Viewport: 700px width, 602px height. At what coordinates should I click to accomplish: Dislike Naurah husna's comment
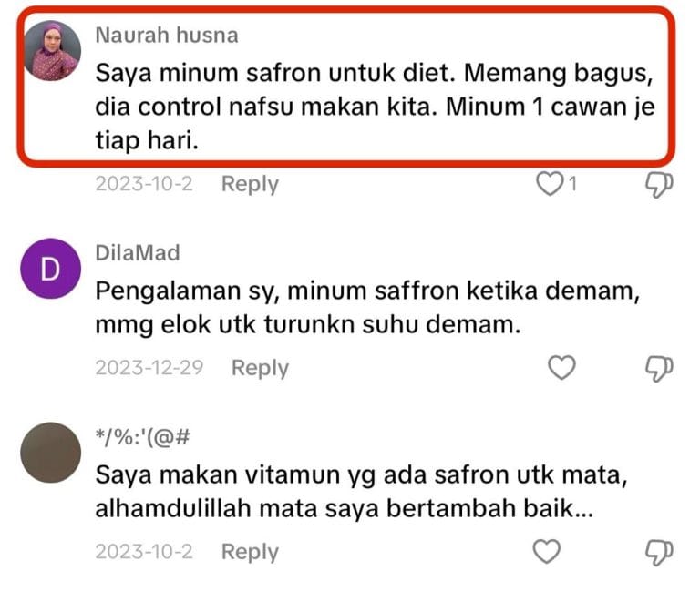tap(658, 185)
